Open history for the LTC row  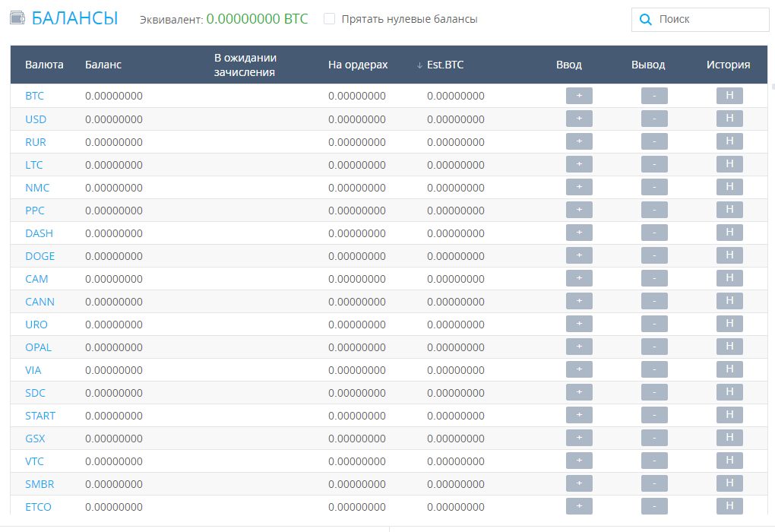click(729, 164)
